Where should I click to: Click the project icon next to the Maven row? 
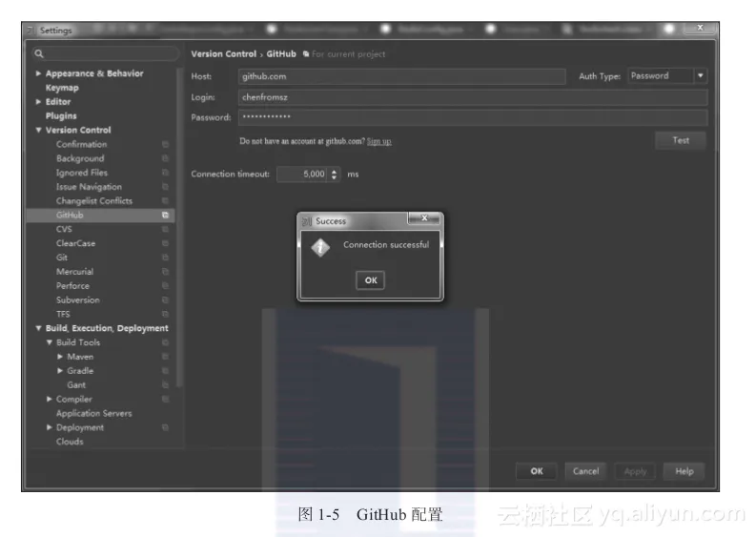point(165,357)
